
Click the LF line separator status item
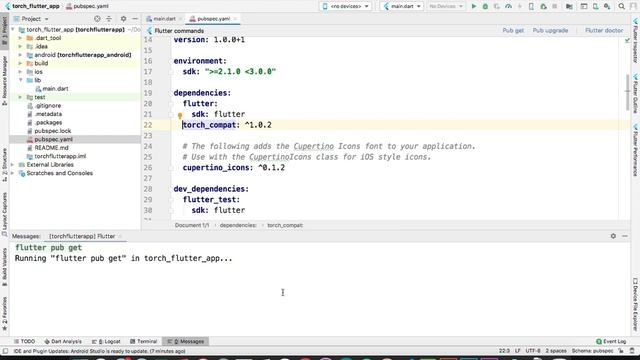pos(517,351)
